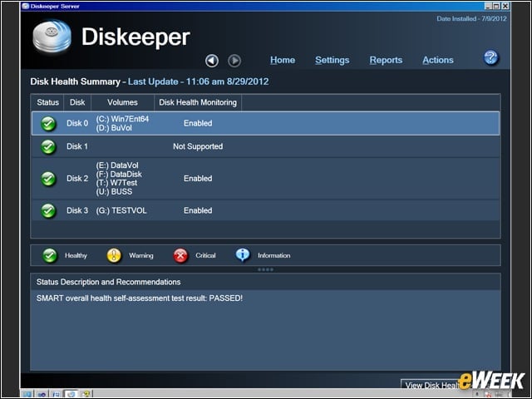532x399 pixels.
Task: Open the Home menu
Action: (283, 60)
